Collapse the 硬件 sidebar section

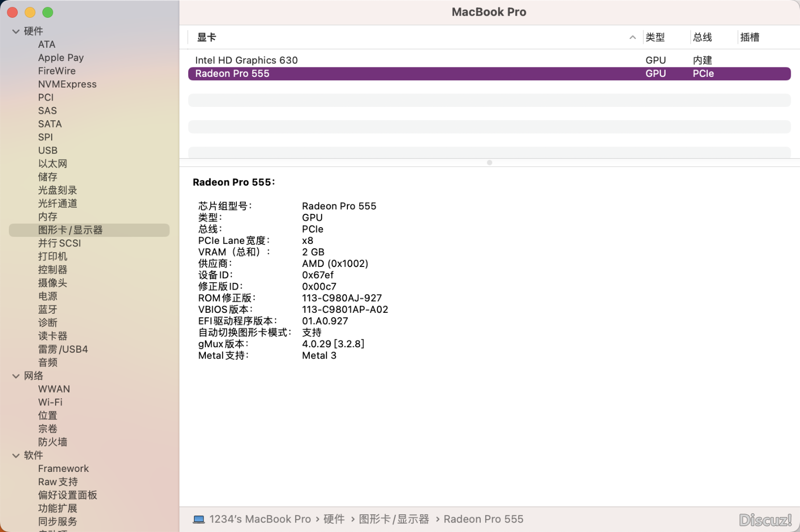(16, 31)
